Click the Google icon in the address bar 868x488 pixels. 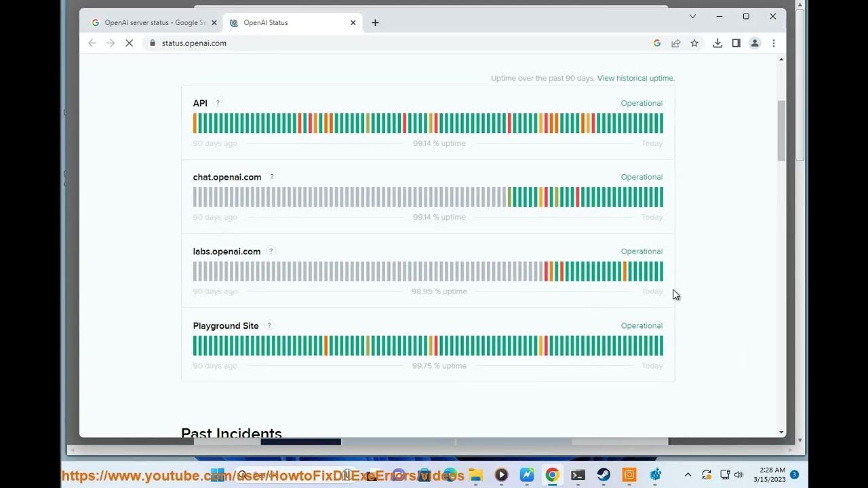[657, 43]
